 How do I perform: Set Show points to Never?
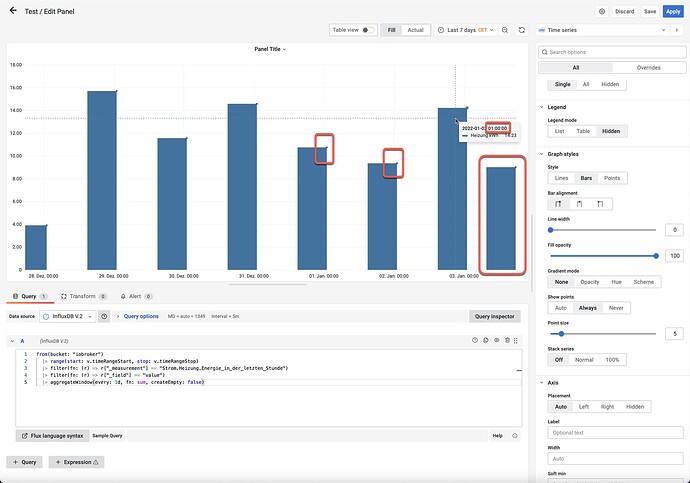(x=616, y=308)
